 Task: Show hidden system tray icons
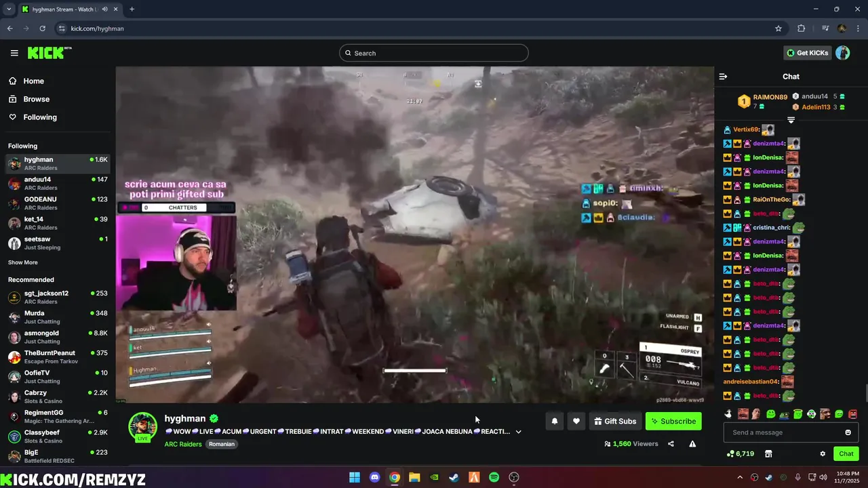tap(740, 477)
